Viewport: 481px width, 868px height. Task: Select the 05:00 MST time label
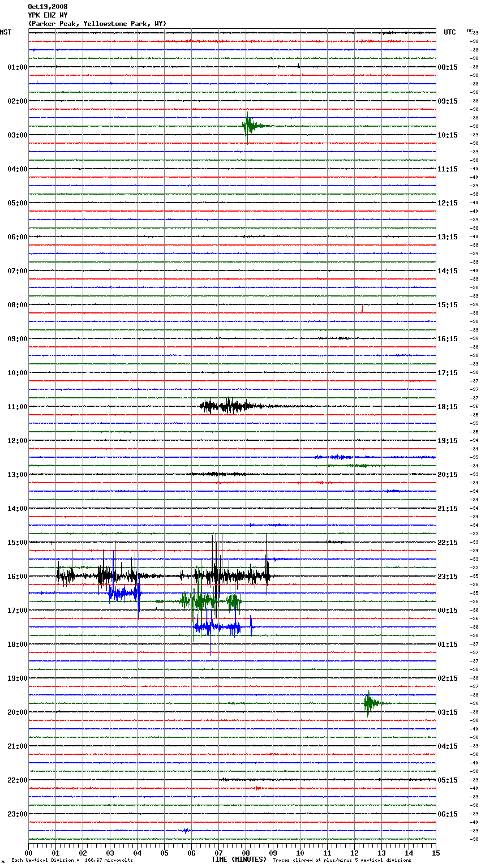point(18,203)
